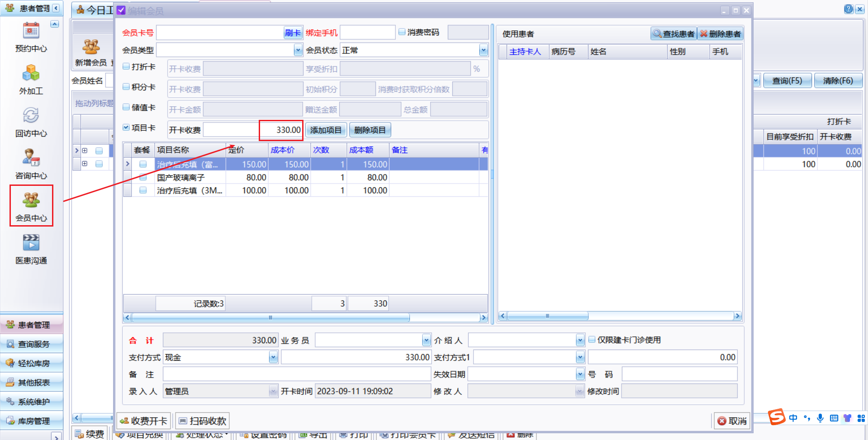
Task: Enable the 消费密码 checkbox
Action: pyautogui.click(x=402, y=32)
